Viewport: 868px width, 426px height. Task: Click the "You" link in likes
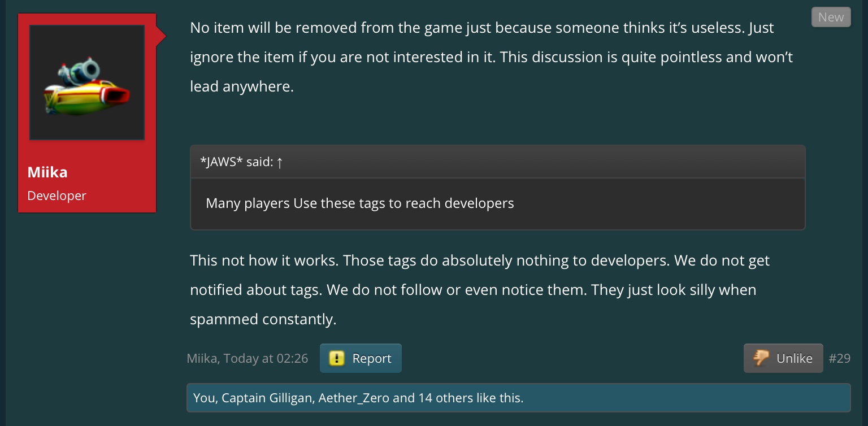[204, 398]
